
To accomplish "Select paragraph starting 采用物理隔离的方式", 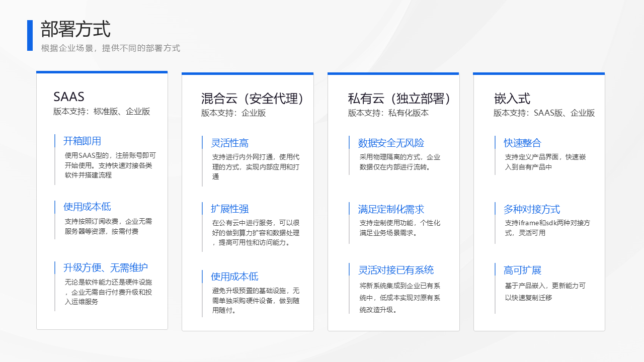I will pyautogui.click(x=400, y=162).
